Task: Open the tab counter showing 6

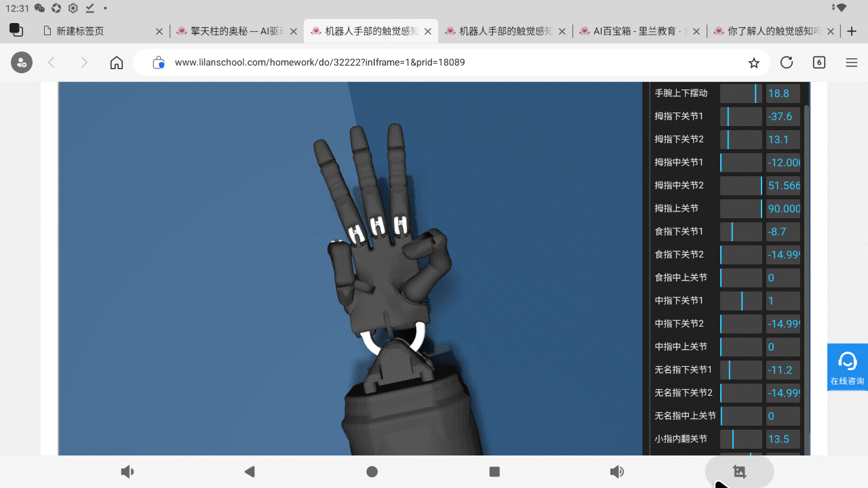Action: coord(819,62)
